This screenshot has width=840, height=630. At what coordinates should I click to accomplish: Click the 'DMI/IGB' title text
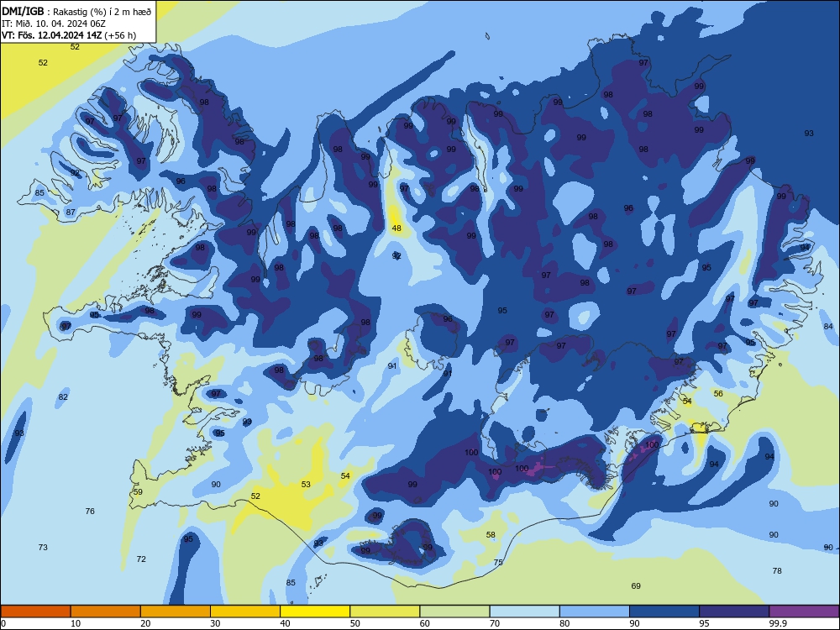23,11
